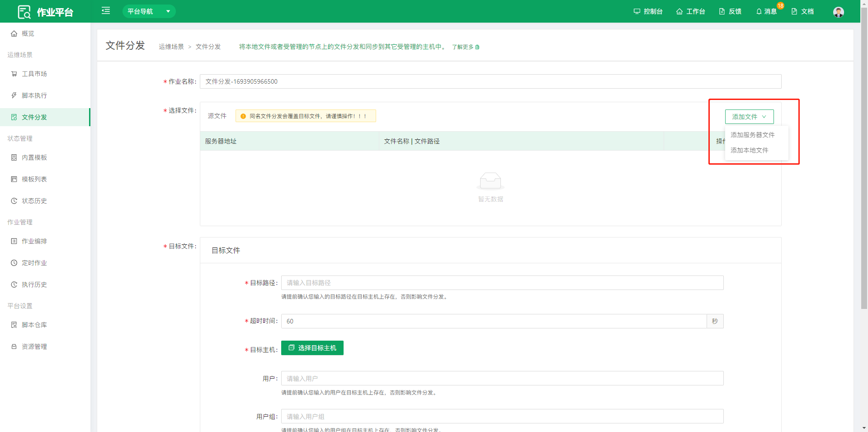Open 脚本仓库 in the sidebar
This screenshot has width=868, height=432.
click(45, 325)
